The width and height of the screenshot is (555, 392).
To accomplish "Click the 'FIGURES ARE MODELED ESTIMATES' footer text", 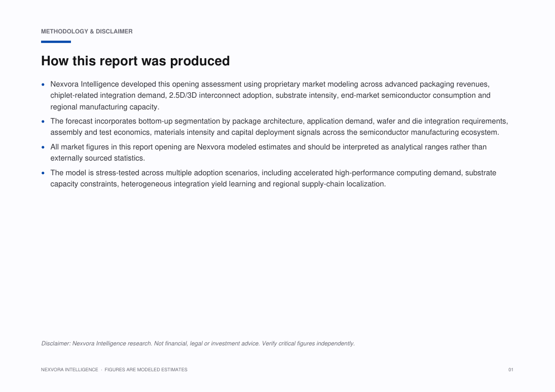I will click(146, 370).
